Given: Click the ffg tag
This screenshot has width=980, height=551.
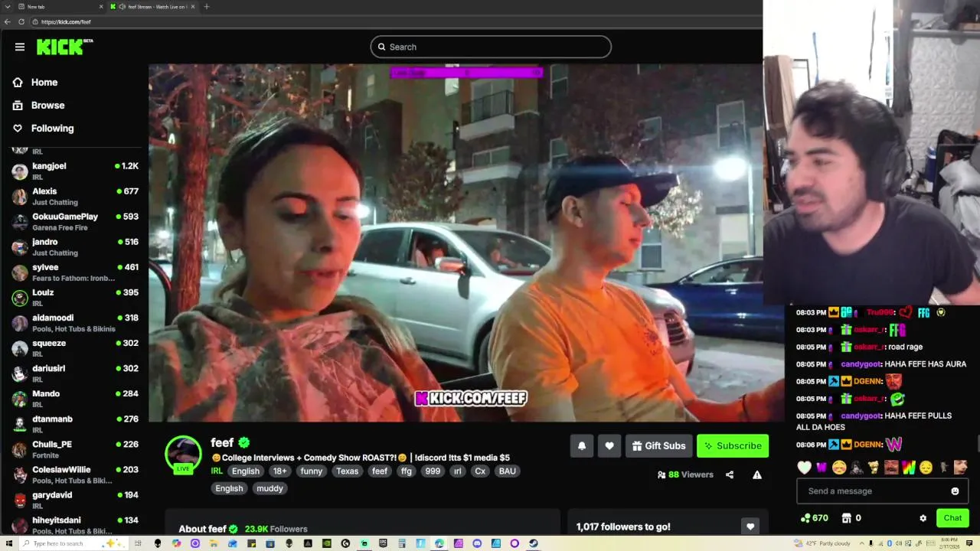Looking at the screenshot, I should click(407, 471).
